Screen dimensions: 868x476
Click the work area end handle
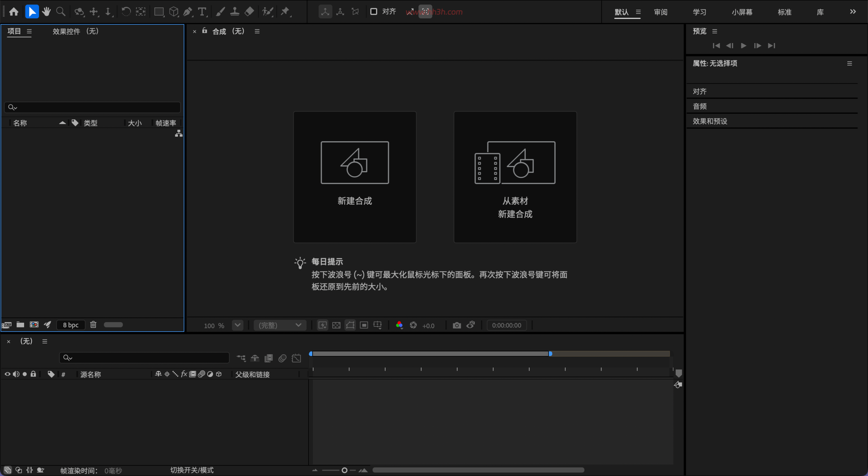coord(550,354)
